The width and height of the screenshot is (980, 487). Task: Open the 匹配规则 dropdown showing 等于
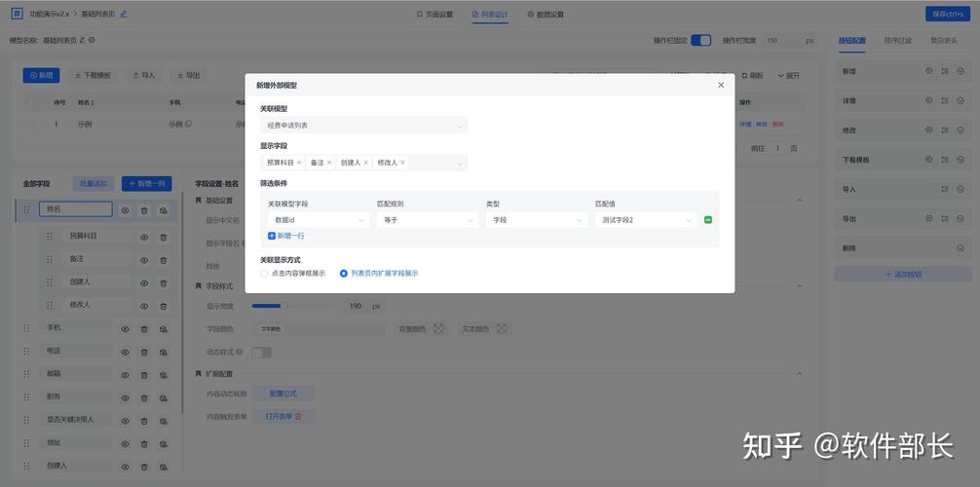coord(428,220)
